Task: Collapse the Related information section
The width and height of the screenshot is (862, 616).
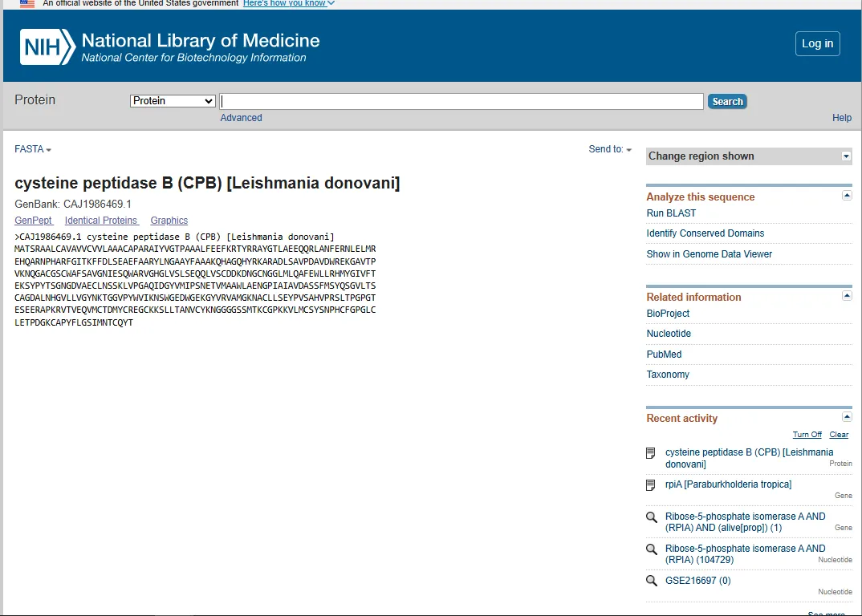Action: (848, 296)
